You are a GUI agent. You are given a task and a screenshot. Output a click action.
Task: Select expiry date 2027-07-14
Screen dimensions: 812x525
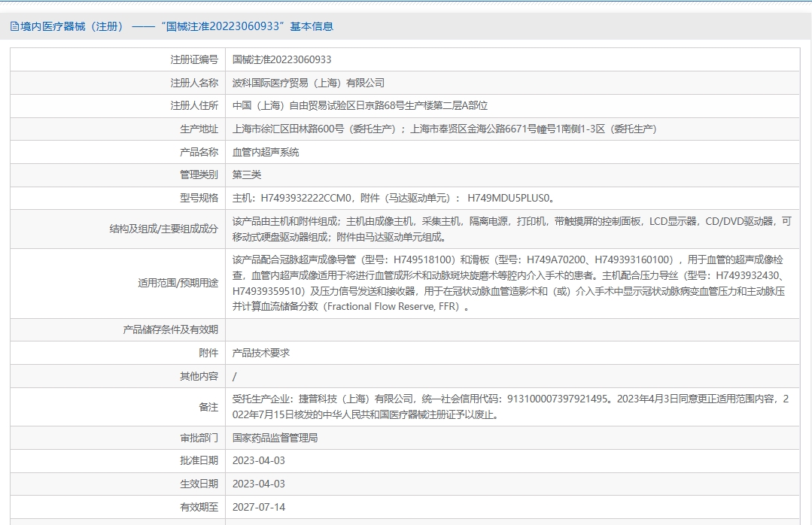pos(258,508)
